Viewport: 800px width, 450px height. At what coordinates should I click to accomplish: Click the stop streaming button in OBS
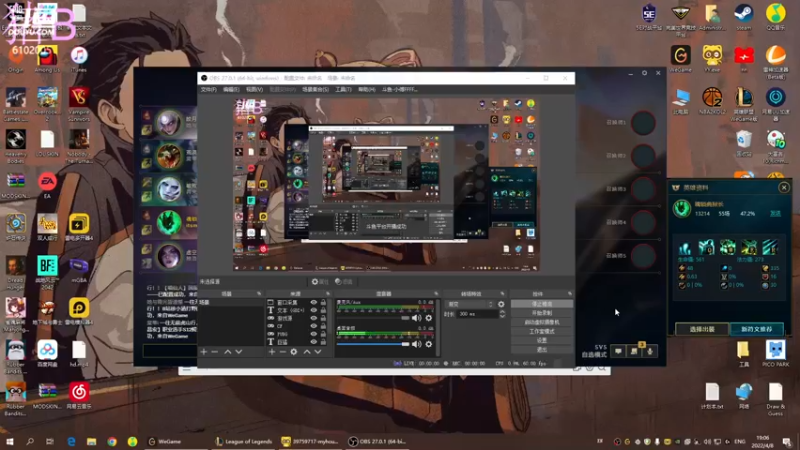(542, 304)
